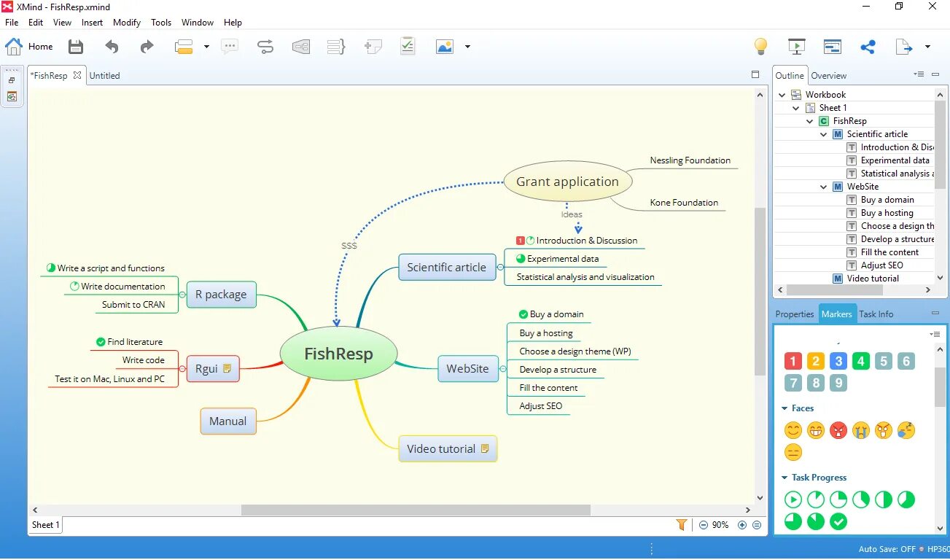The height and width of the screenshot is (560, 950).
Task: Select the R package topic
Action: tap(221, 295)
